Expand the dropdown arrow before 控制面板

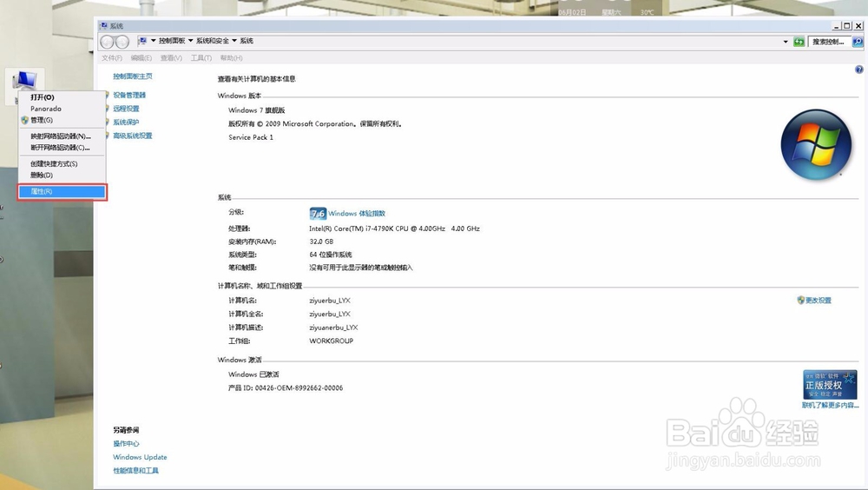pos(154,41)
